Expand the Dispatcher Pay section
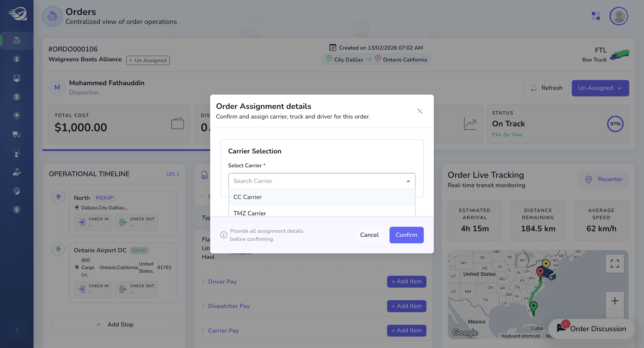The image size is (644, 348). point(226,306)
